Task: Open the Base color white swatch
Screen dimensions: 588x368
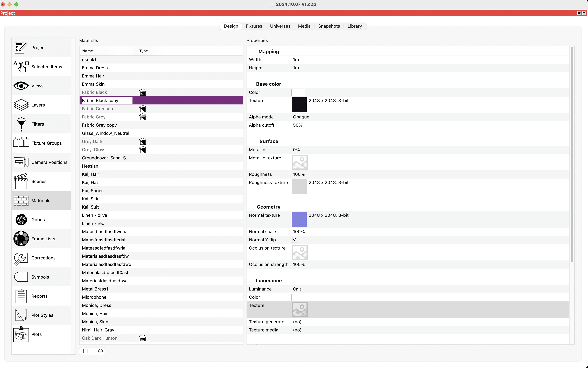Action: [x=298, y=93]
